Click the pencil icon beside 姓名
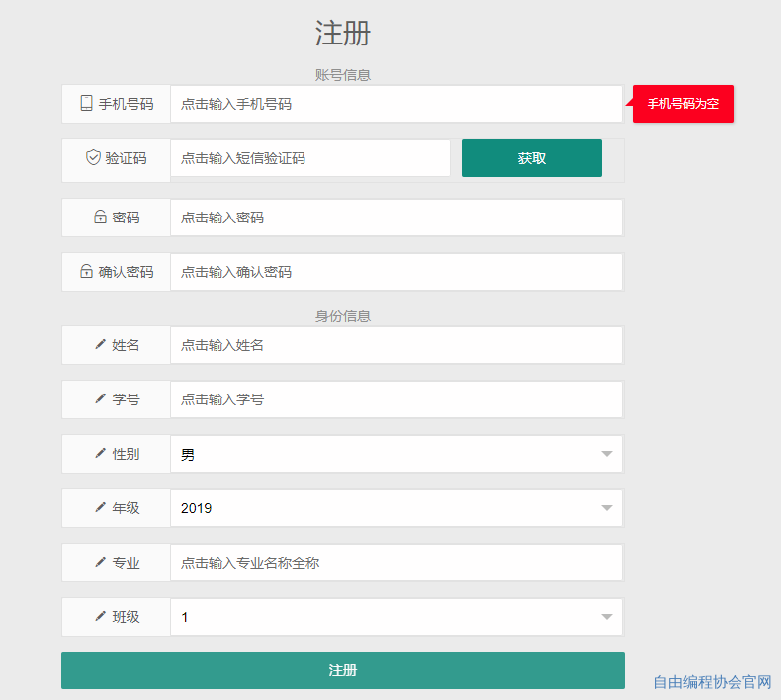The height and width of the screenshot is (700, 781). click(100, 344)
